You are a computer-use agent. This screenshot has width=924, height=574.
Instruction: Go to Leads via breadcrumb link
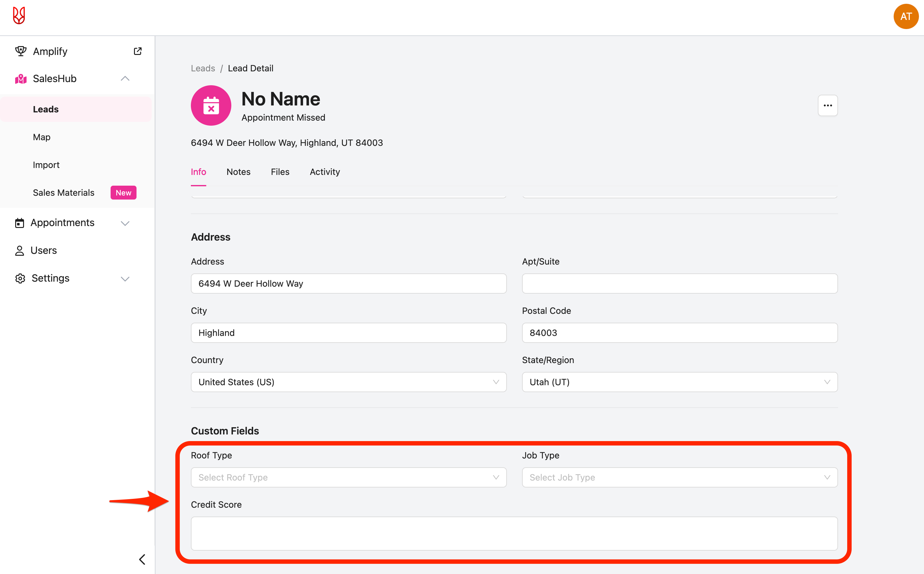coord(203,68)
